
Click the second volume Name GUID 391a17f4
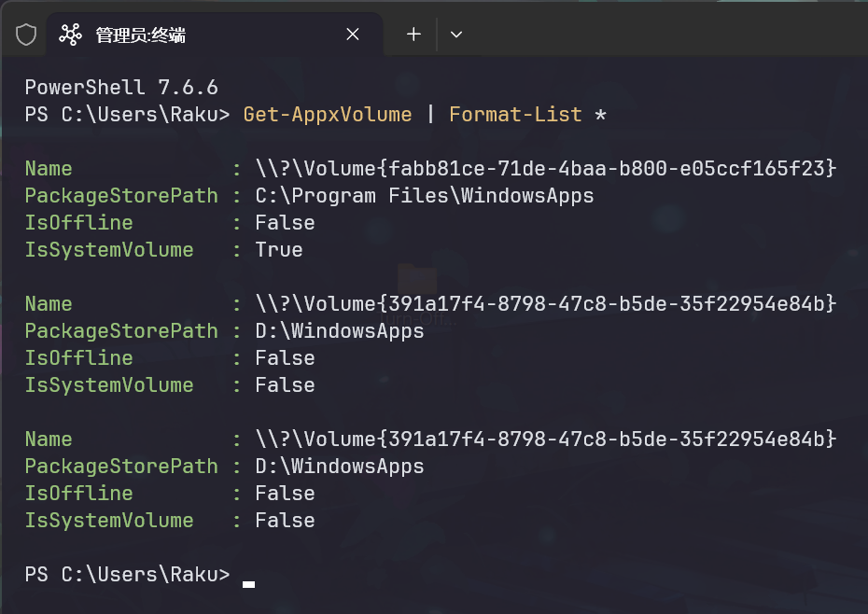coord(546,303)
